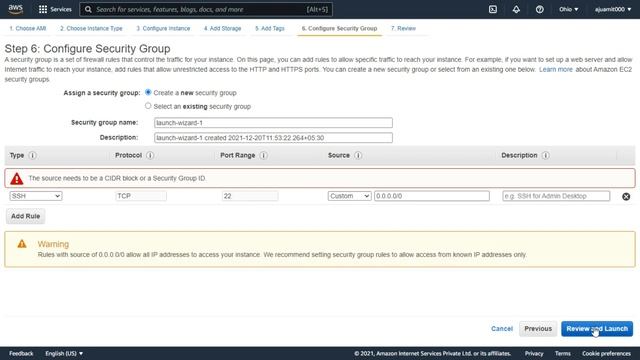Focus the security group Description field
This screenshot has height=360, width=640.
[x=273, y=138]
